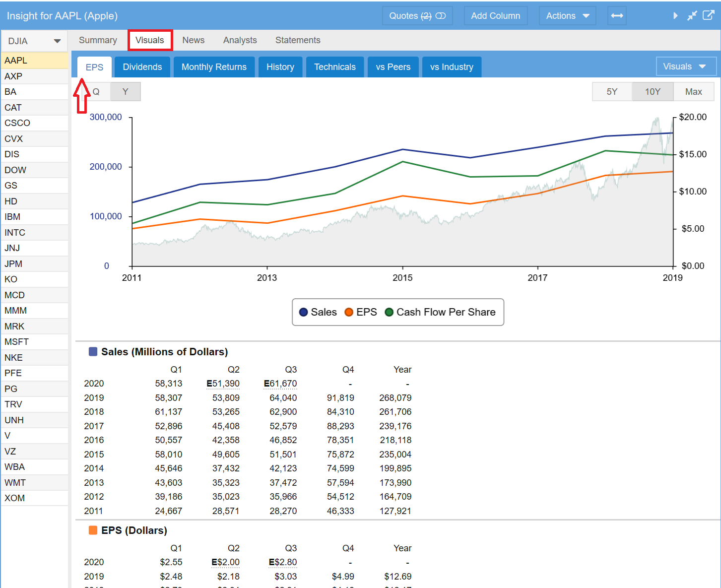Select MSFT in the ticker list

pos(34,342)
